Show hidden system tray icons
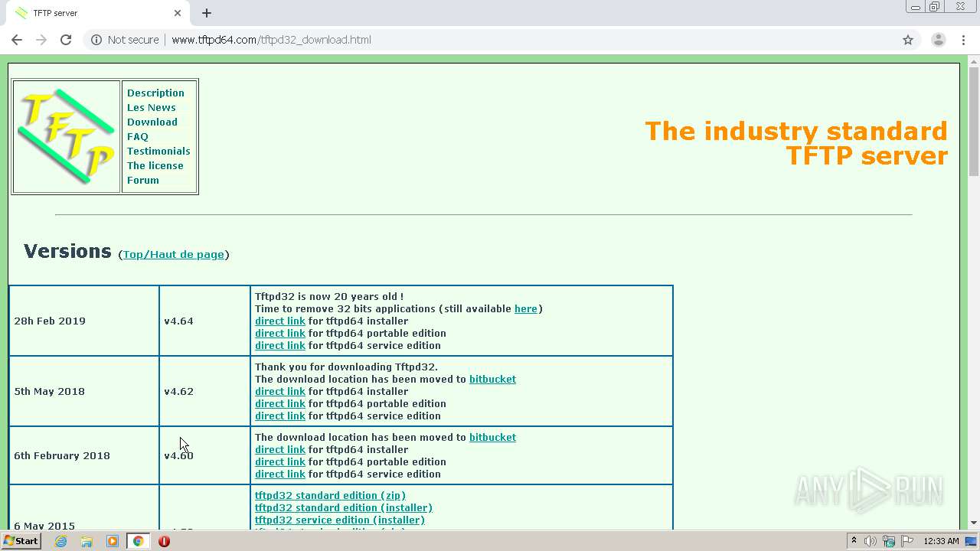 (x=854, y=541)
